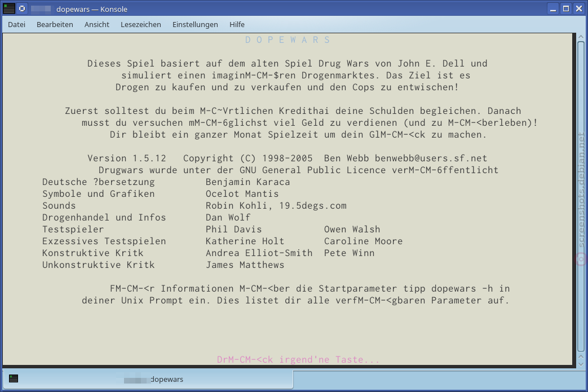
Task: Click 'Robin Kohli, 19.5degs.com' text
Action: (276, 205)
